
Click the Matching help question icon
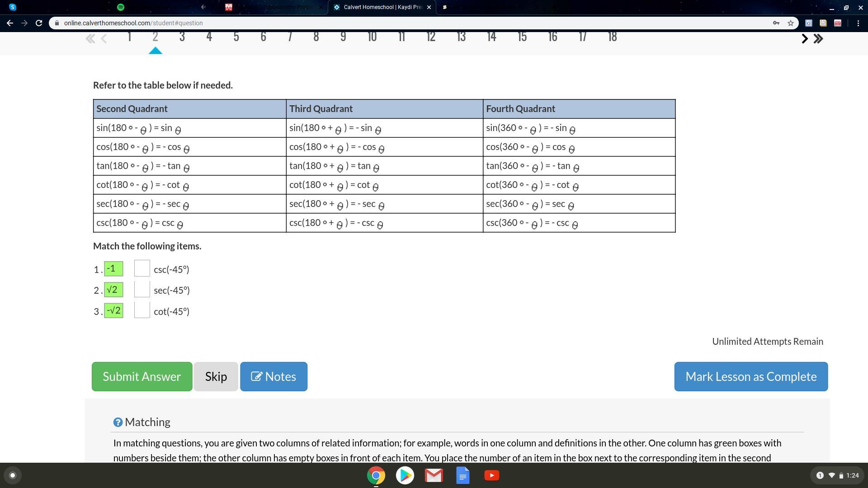click(118, 422)
